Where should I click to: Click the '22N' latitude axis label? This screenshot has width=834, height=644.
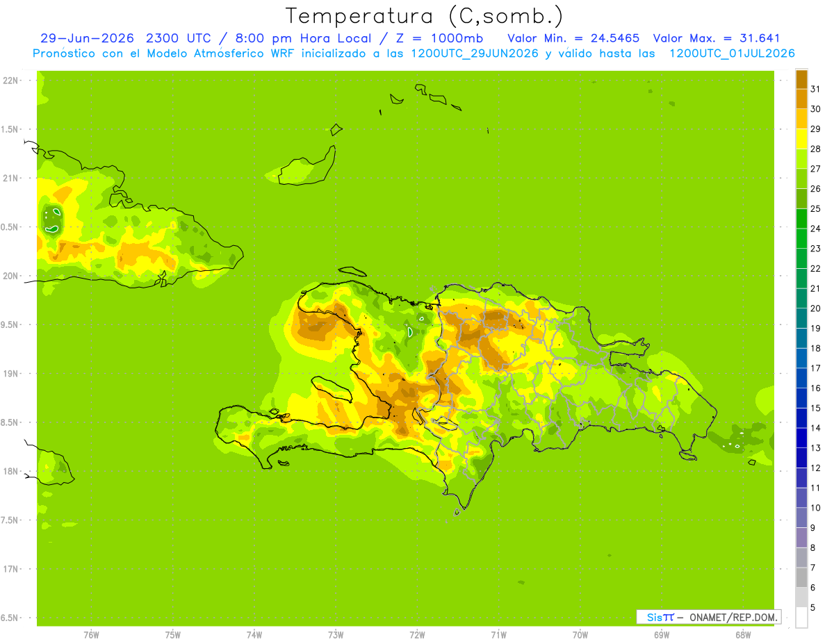pos(10,81)
